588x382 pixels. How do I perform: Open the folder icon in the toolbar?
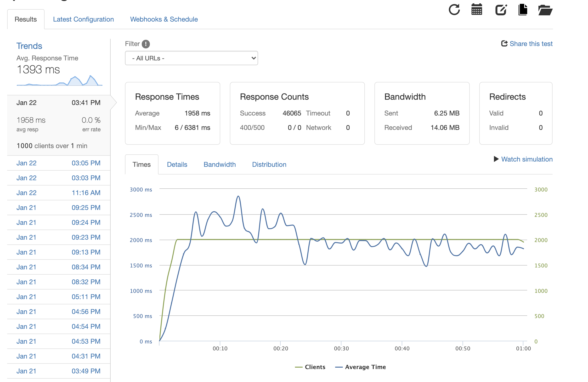[x=545, y=10]
